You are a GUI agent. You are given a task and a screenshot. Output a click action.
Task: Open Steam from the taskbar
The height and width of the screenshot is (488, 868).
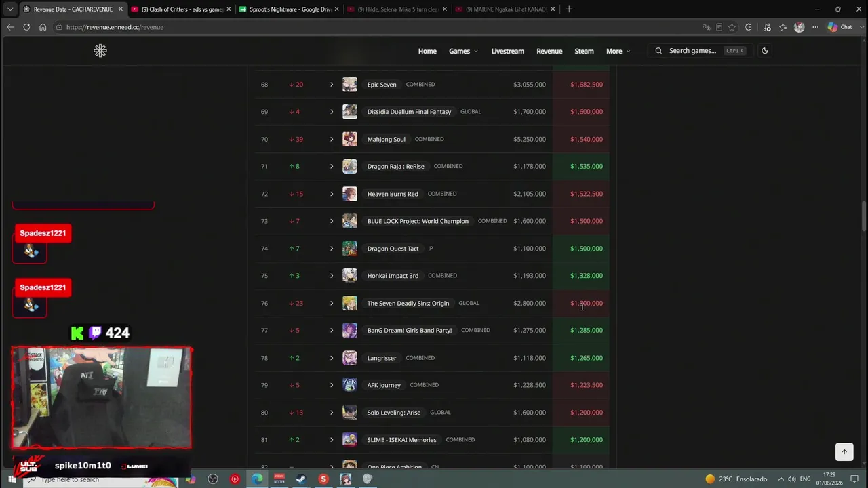tap(301, 479)
